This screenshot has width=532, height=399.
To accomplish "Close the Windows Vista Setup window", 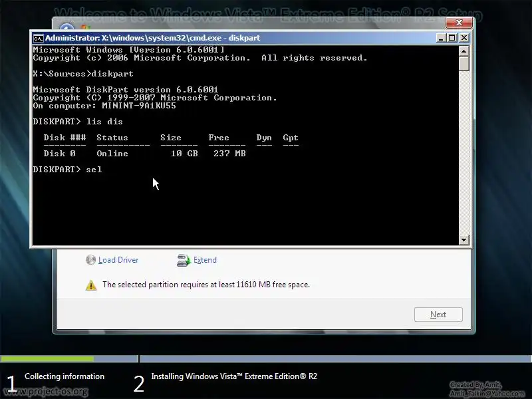I will (459, 23).
